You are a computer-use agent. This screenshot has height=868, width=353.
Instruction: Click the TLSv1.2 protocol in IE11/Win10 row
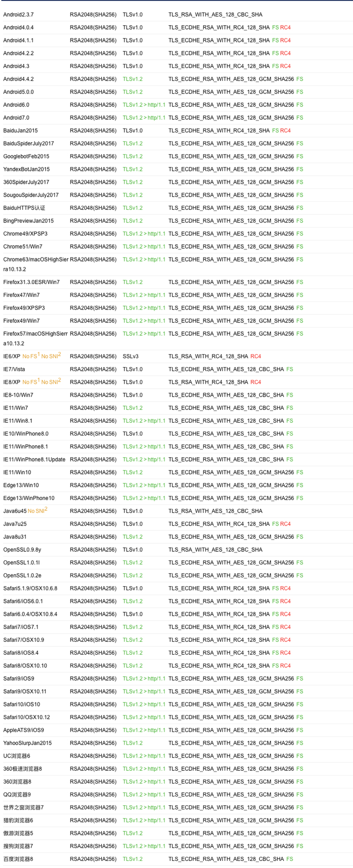point(132,472)
